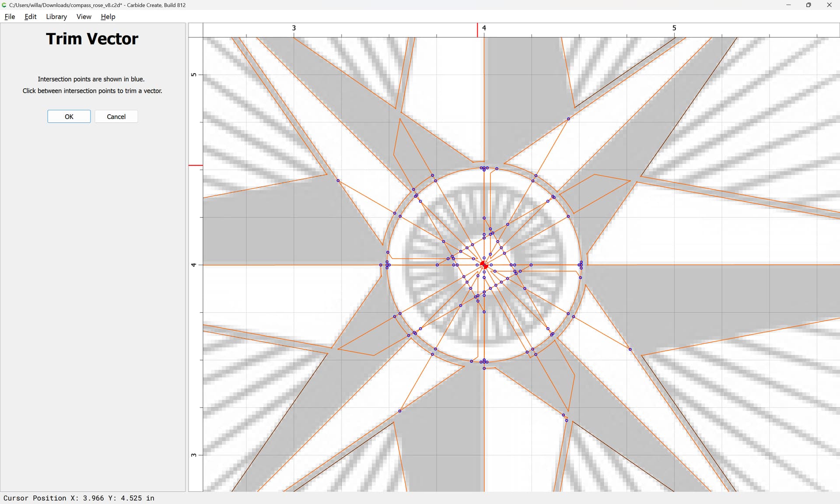The image size is (840, 504).
Task: Click the number 5 on the horizontal ruler
Action: pos(674,28)
